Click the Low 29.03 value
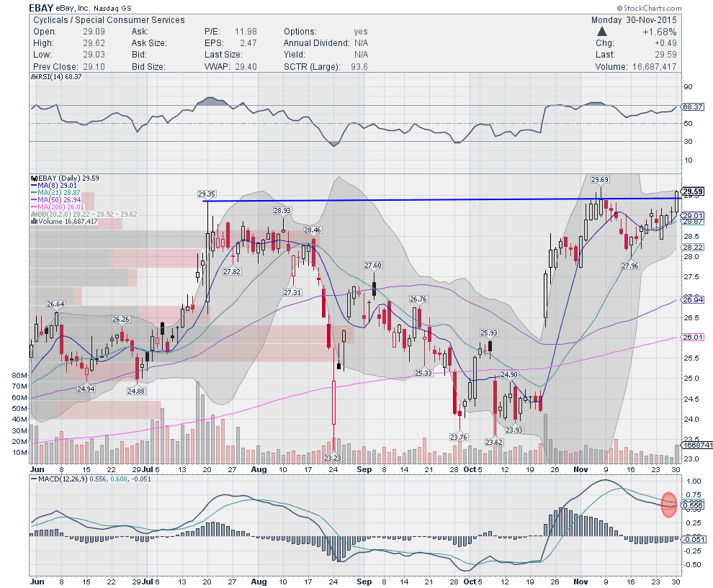The width and height of the screenshot is (713, 588). pos(94,55)
